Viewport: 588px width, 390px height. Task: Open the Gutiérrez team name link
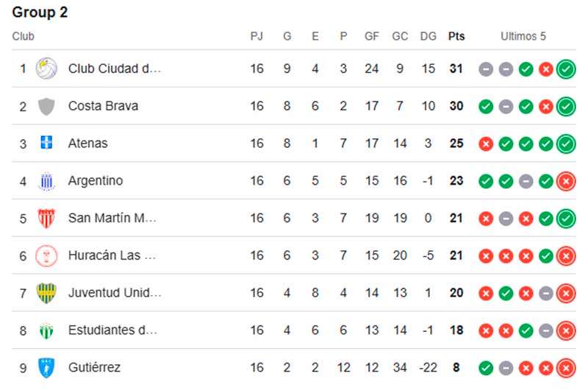pos(94,367)
